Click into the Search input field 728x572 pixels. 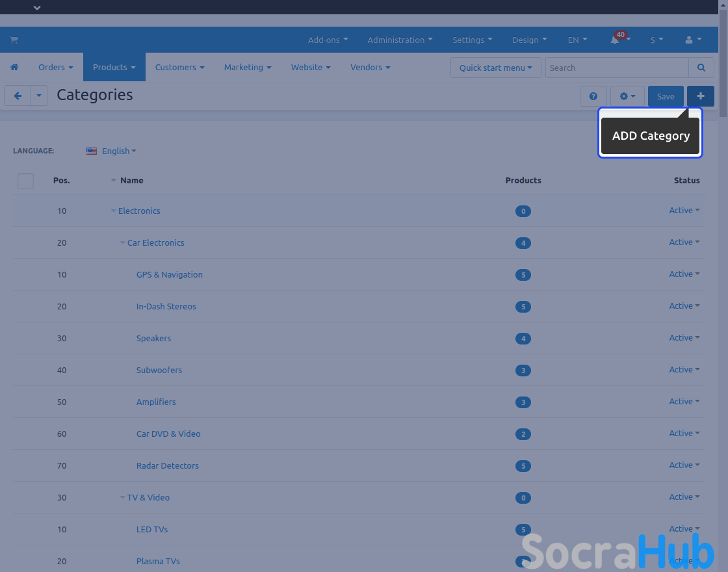pos(616,68)
